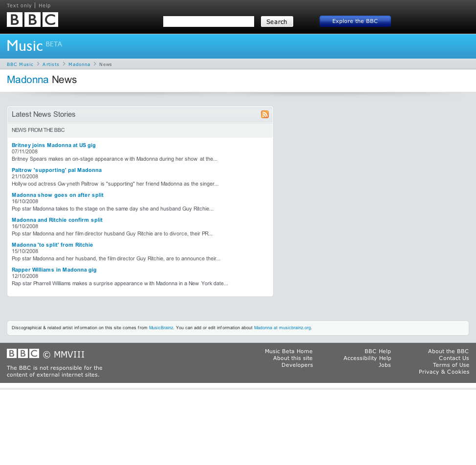Open story 'Britney joins Madonna at US gig'
The width and height of the screenshot is (476, 465).
[x=53, y=145]
